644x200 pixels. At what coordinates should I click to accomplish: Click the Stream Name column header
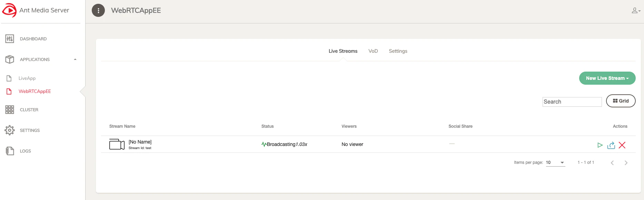pos(122,126)
